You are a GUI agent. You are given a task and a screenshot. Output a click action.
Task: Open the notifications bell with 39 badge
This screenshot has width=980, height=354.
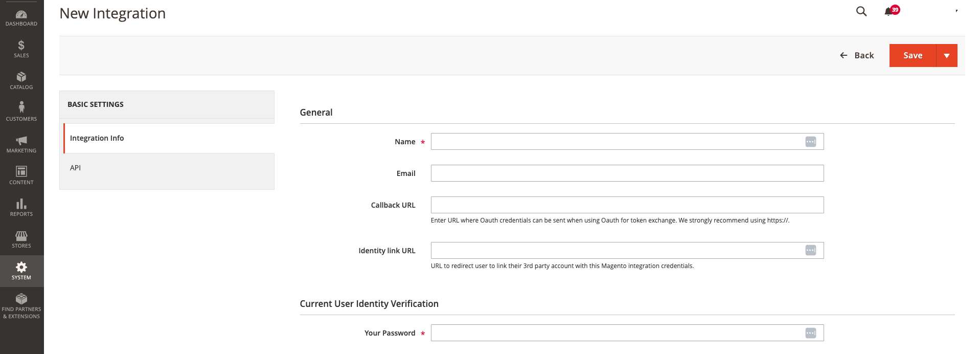coord(890,11)
